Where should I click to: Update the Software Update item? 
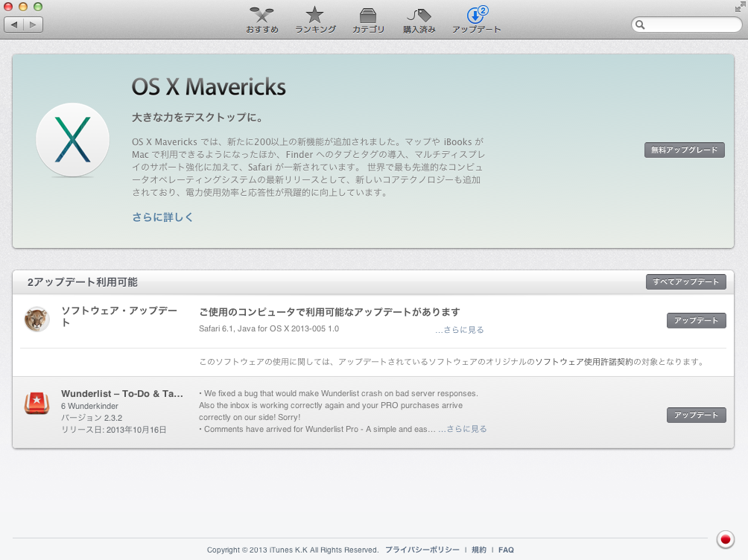pyautogui.click(x=696, y=320)
